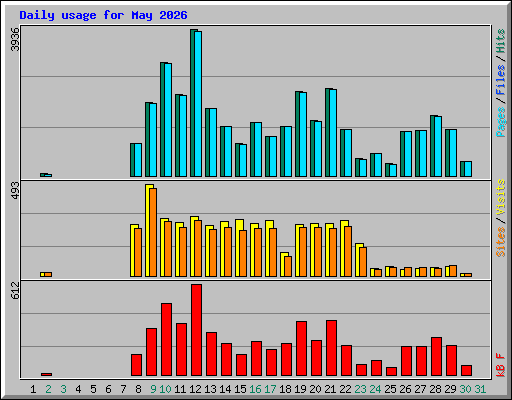Image resolution: width=512 pixels, height=400 pixels.
Task: Click day 12 on the x-axis
Action: [x=195, y=389]
